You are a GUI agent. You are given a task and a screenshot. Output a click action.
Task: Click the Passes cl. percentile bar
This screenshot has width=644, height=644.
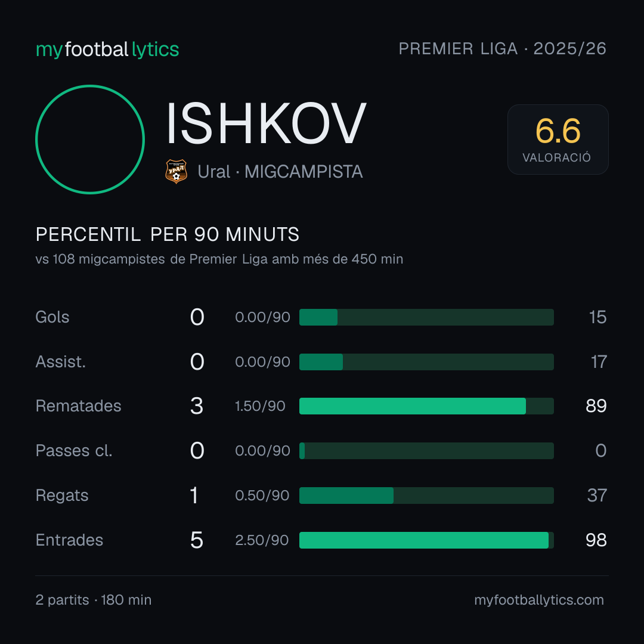point(426,451)
